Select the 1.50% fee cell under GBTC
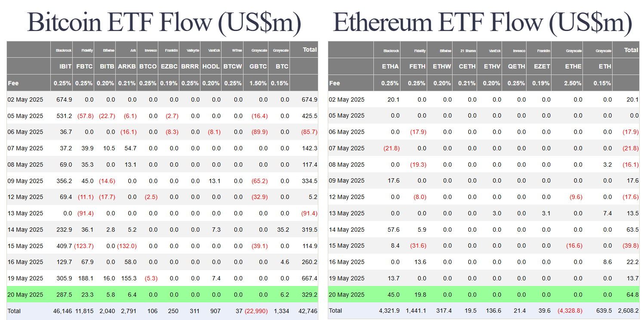The image size is (644, 320). [258, 83]
